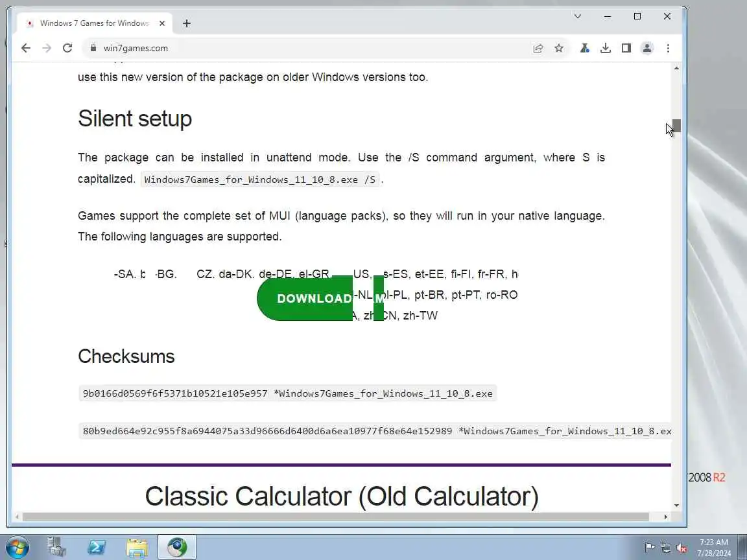Open the taskbar clock and date
747x560 pixels.
(714, 548)
